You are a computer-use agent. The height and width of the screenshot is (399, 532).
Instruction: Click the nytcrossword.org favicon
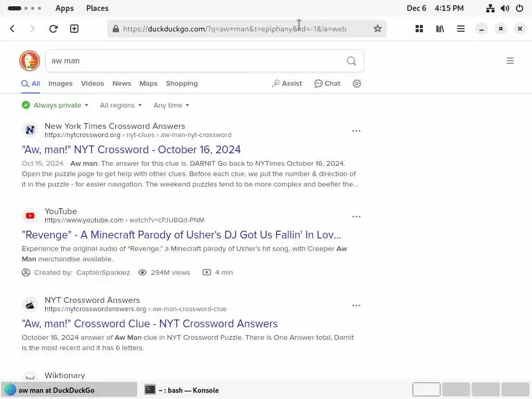pos(30,130)
